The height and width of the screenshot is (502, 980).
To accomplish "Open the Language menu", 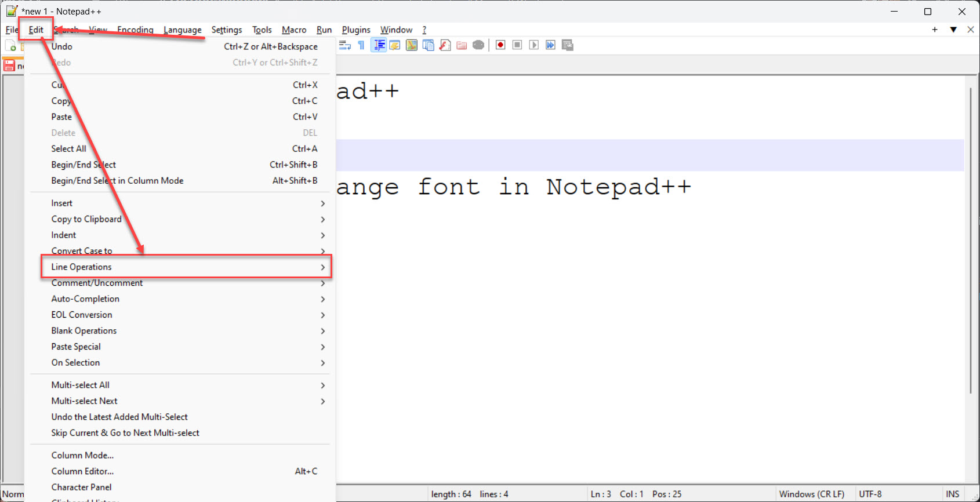I will point(183,30).
